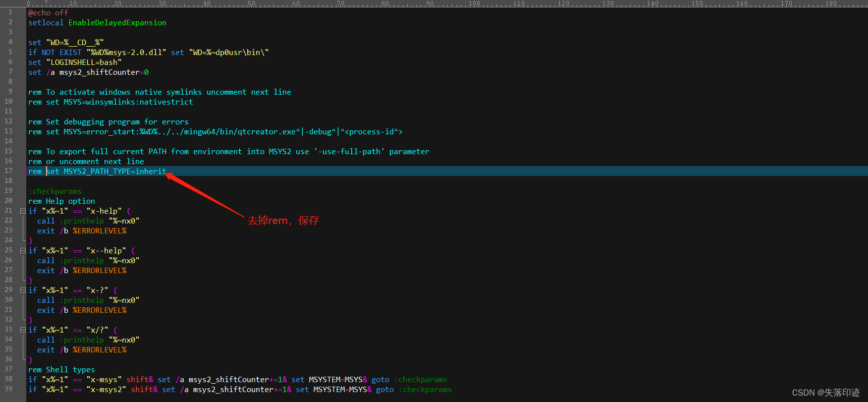Click 'uncomment next line' comment on line 16

102,162
